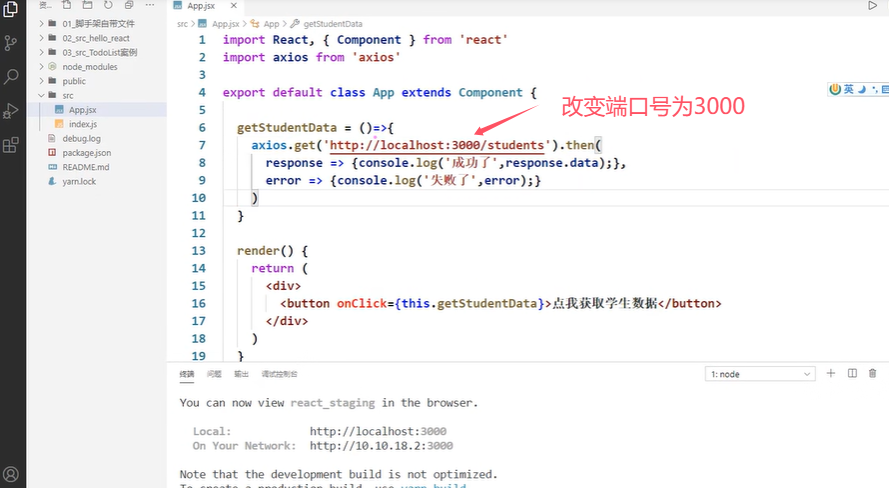Place cursor on line 10 closing parenthesis
This screenshot has height=488, width=889.
[x=255, y=198]
